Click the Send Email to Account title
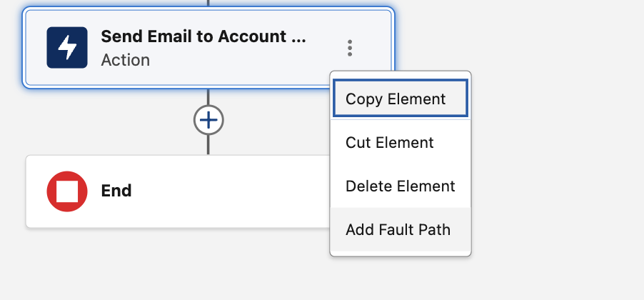This screenshot has width=644, height=300. click(x=203, y=37)
